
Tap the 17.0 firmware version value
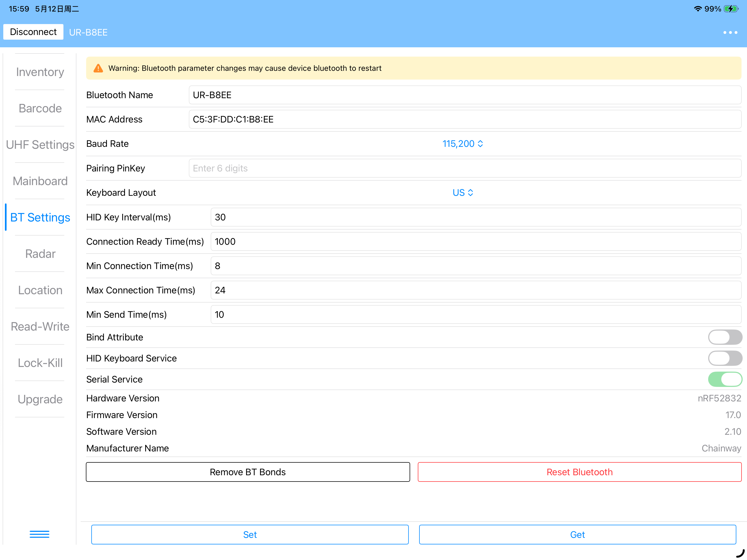pos(733,415)
